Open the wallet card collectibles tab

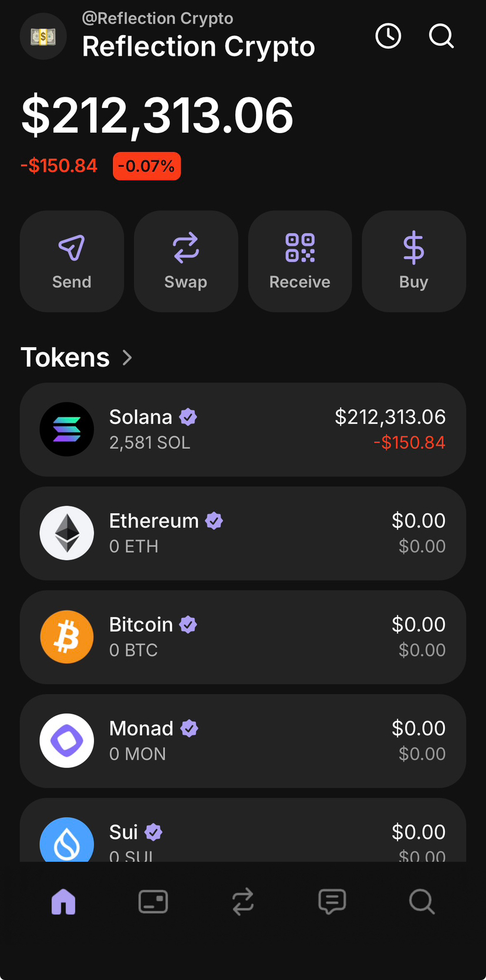pos(153,901)
